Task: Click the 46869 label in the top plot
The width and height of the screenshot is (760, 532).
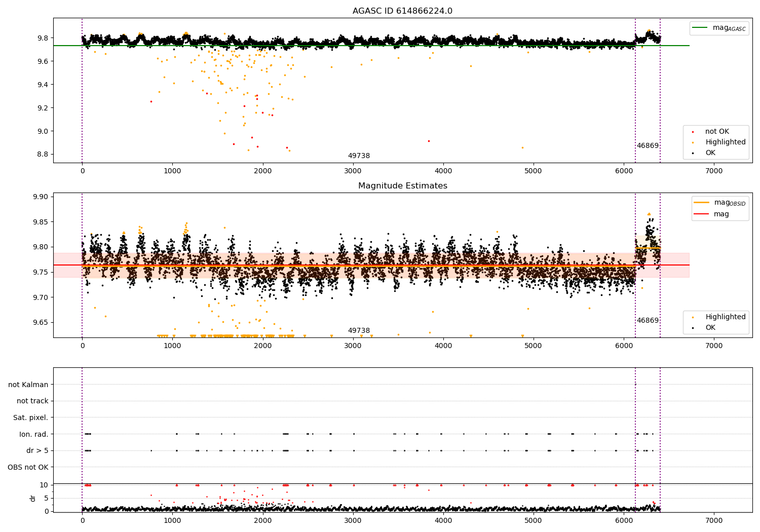Action: 648,146
